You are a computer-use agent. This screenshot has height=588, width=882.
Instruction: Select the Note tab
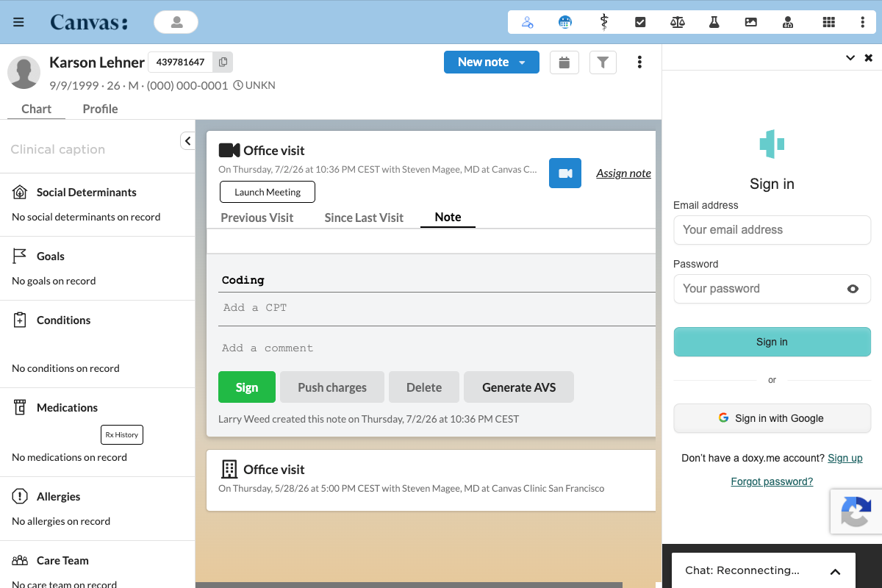pyautogui.click(x=448, y=218)
